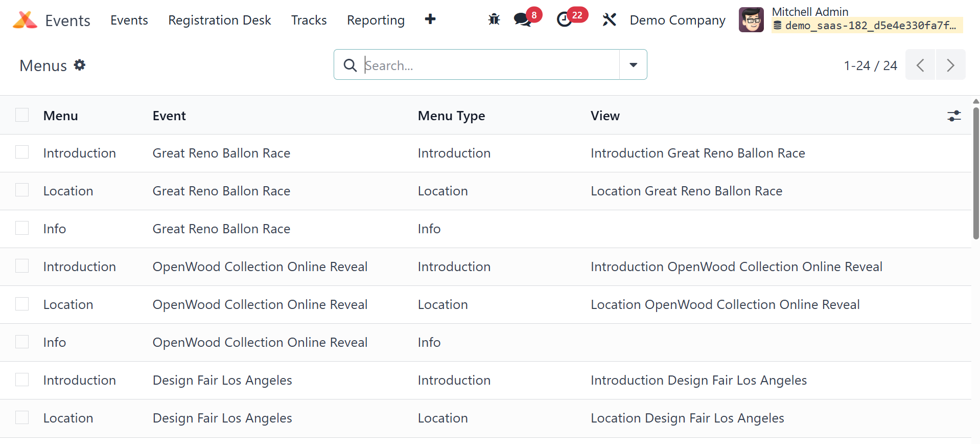
Task: Click the vertical scrollbar of the list
Action: pos(975,174)
